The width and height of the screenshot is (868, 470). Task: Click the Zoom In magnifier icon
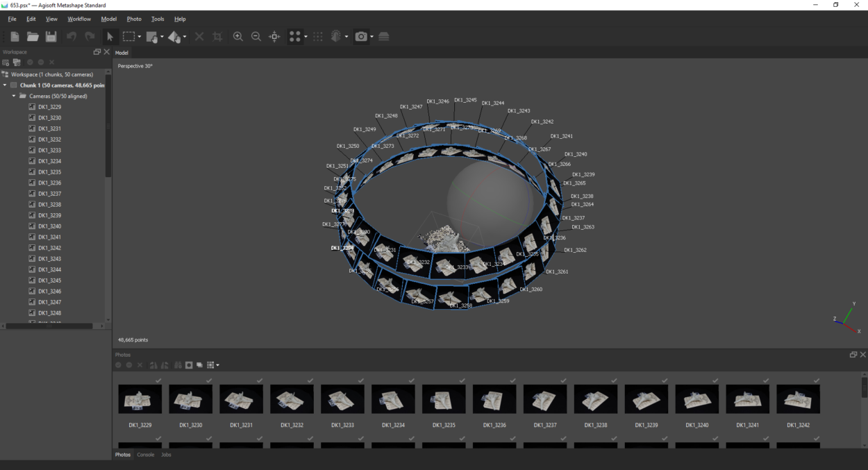[238, 36]
